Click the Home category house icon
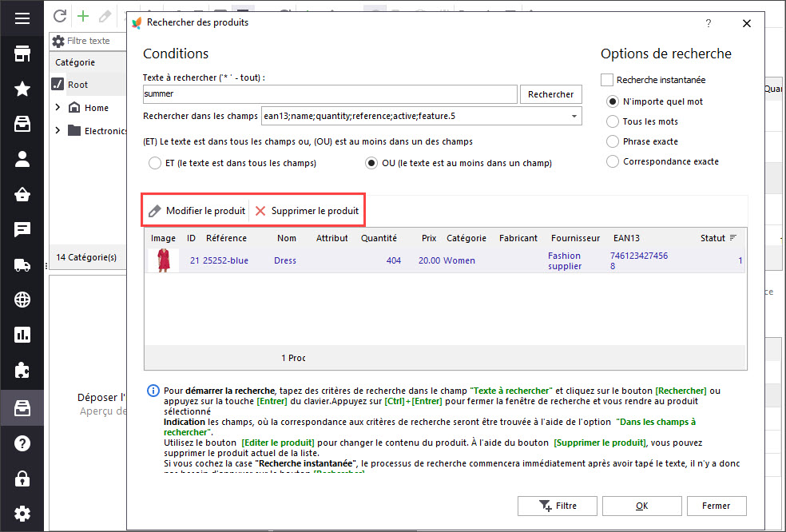Viewport: 786px width, 532px height. coord(74,107)
